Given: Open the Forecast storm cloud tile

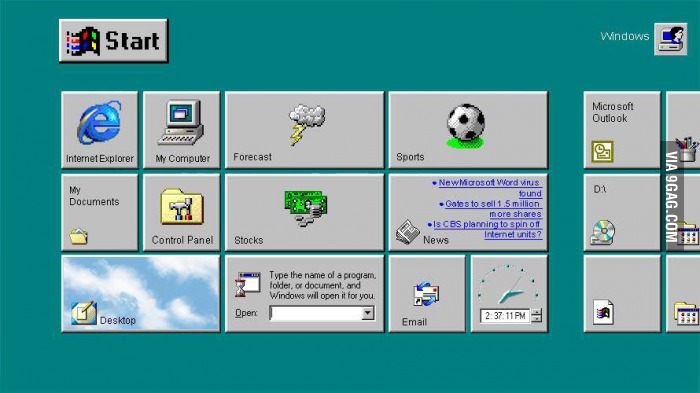Looking at the screenshot, I should click(304, 130).
